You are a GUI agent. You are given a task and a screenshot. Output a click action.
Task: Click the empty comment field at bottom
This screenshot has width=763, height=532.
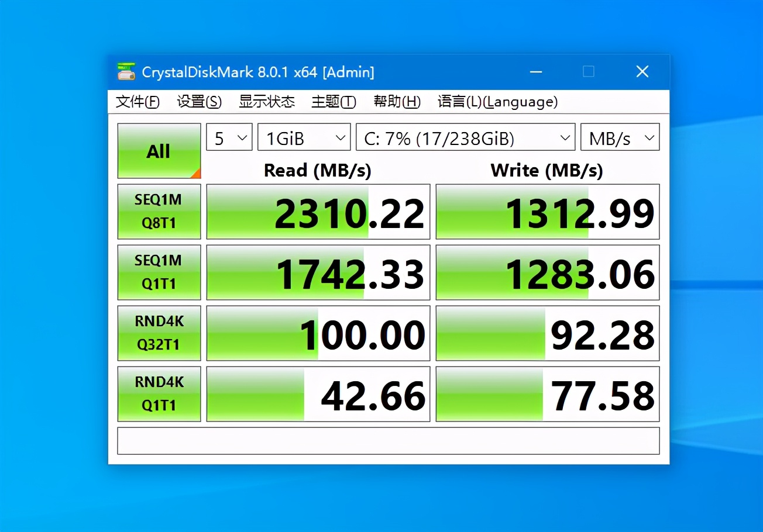(389, 441)
